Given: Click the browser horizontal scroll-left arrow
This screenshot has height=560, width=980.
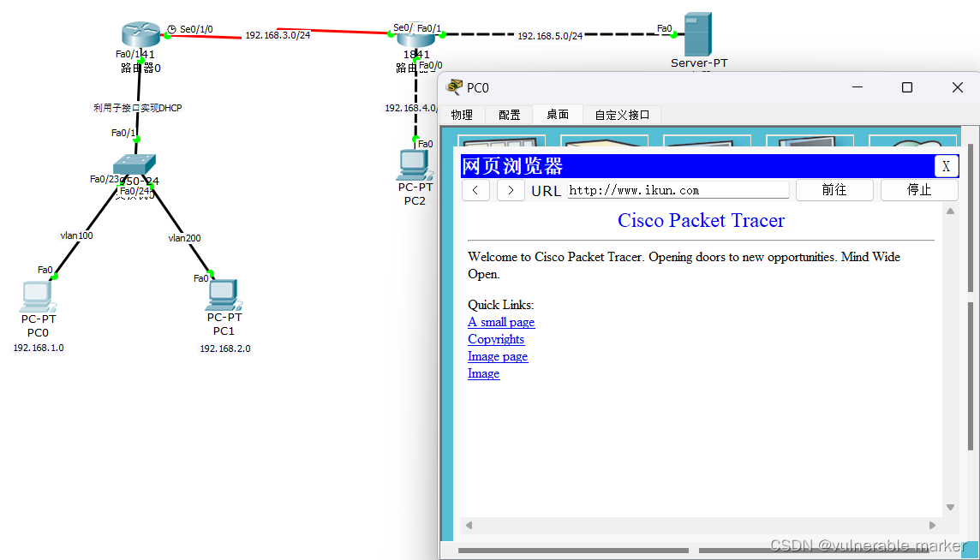Looking at the screenshot, I should click(469, 525).
